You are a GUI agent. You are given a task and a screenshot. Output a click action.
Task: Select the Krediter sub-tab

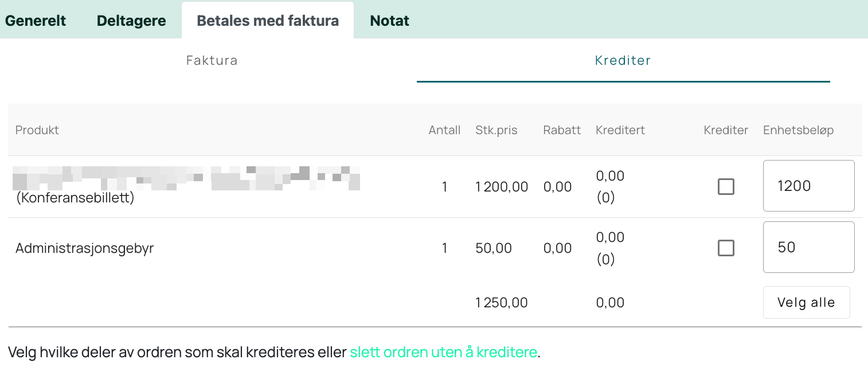pos(623,60)
